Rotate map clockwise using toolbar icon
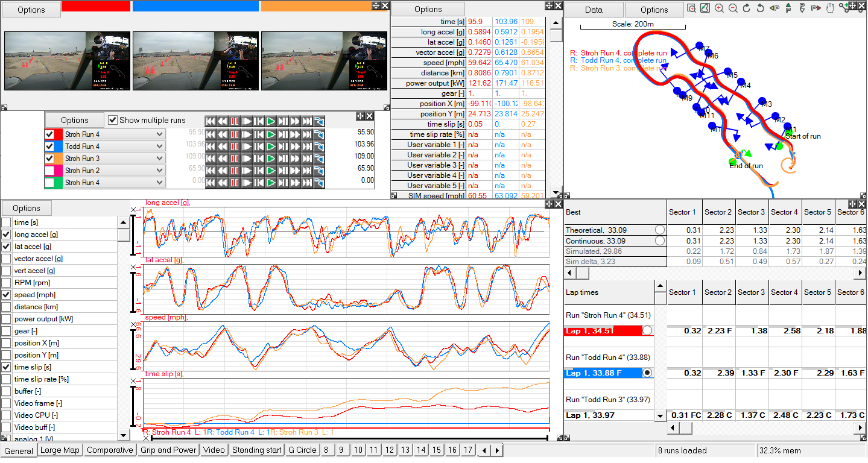Screen dimensions: 868x463 [746, 8]
